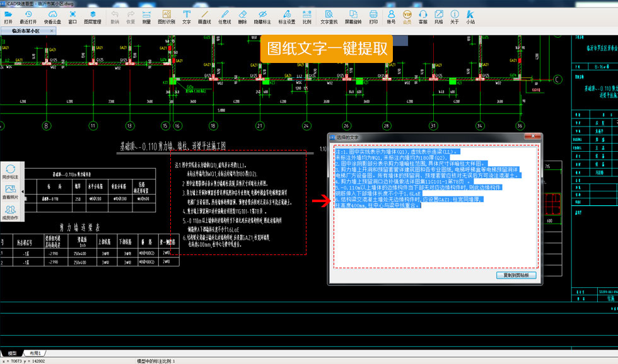618x364 pixels.
Task: Toggle 隐藏标注 hide annotations
Action: click(x=263, y=16)
